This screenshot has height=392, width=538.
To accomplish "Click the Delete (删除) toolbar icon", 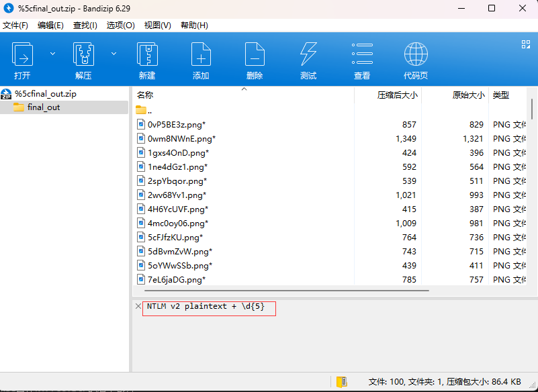I will coord(255,54).
